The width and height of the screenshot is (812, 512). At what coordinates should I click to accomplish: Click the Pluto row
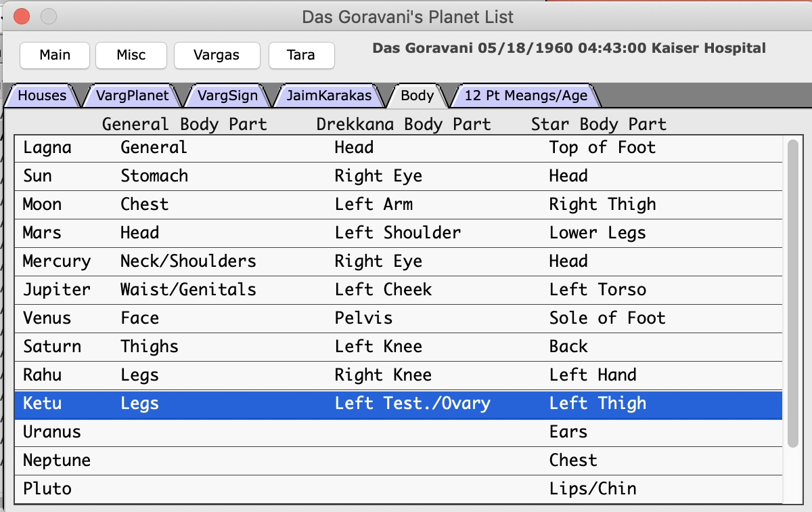point(398,489)
